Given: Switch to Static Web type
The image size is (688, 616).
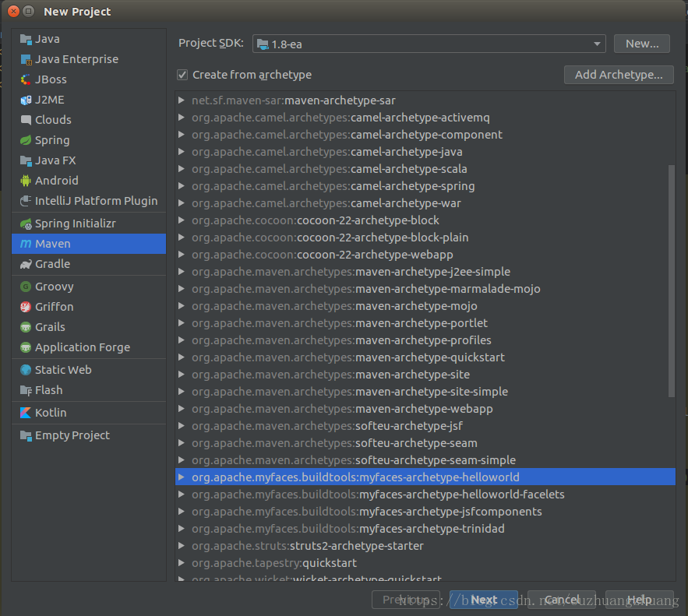Looking at the screenshot, I should point(89,370).
